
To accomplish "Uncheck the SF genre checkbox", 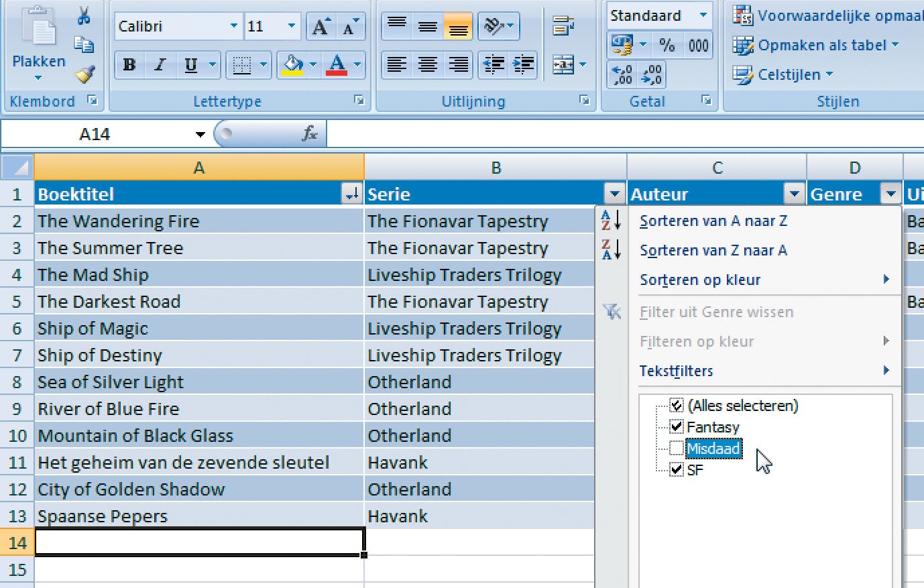I will pos(677,469).
